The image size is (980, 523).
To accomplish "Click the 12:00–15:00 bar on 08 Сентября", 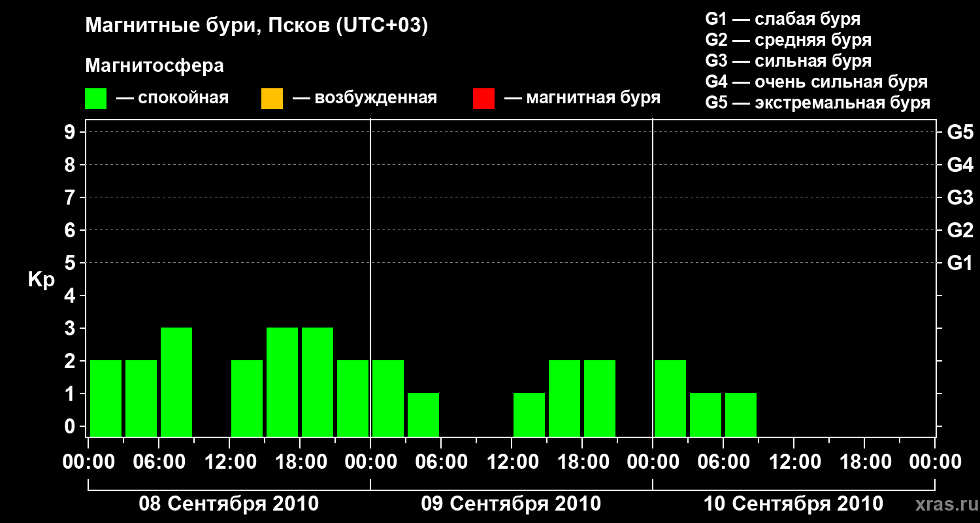I will pos(247,398).
